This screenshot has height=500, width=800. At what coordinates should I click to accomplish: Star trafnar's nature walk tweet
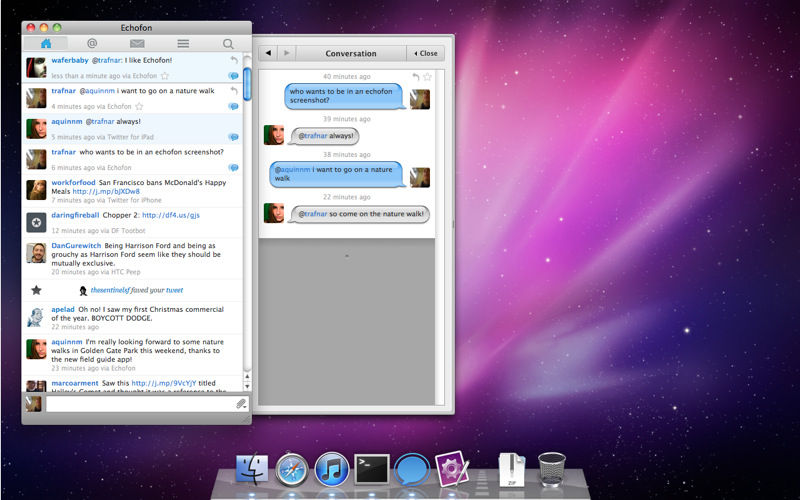coord(139,106)
